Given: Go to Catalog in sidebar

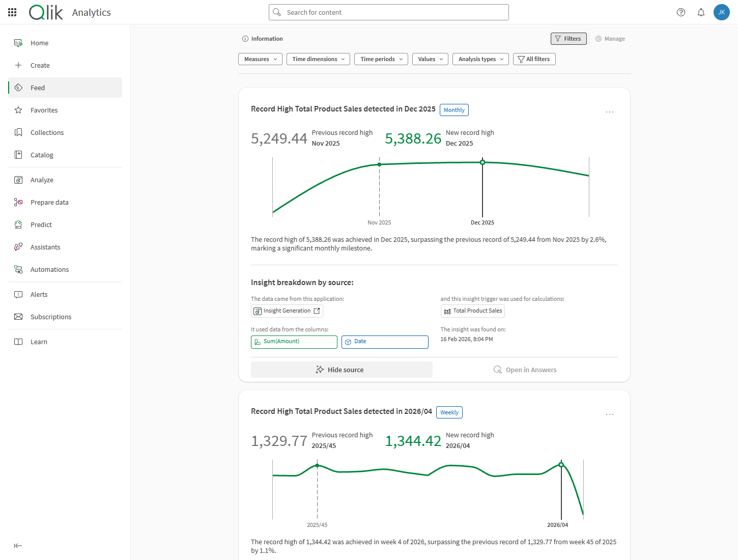Looking at the screenshot, I should coord(42,155).
